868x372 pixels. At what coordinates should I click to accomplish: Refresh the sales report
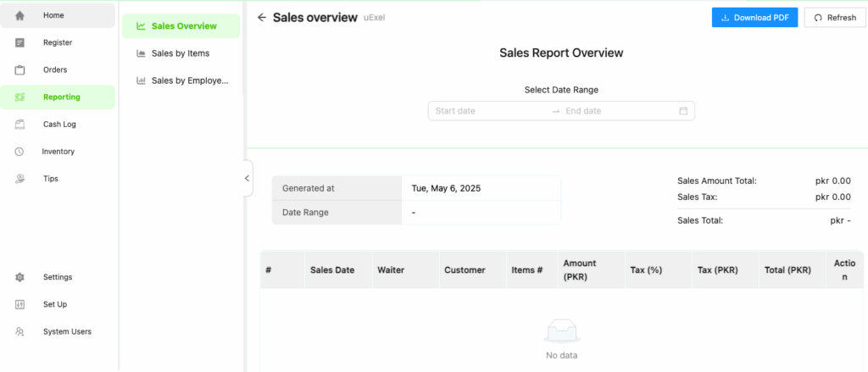point(835,18)
